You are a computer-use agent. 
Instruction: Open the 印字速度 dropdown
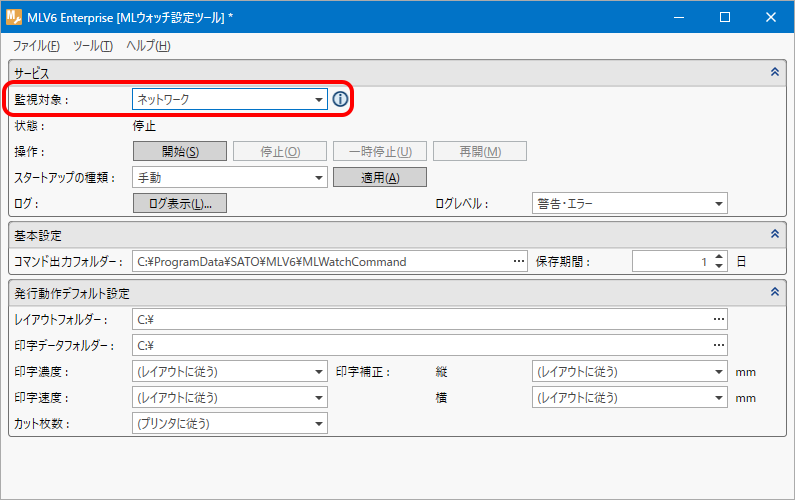[230, 398]
